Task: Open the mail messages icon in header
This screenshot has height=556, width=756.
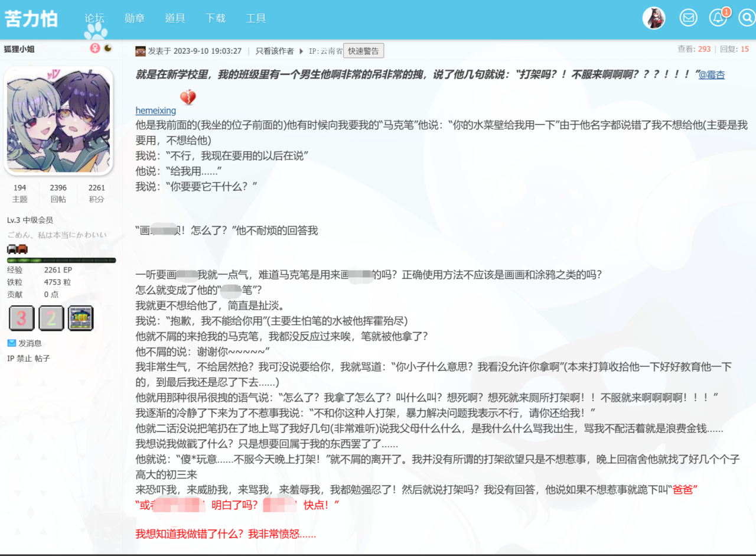Action: [x=688, y=18]
